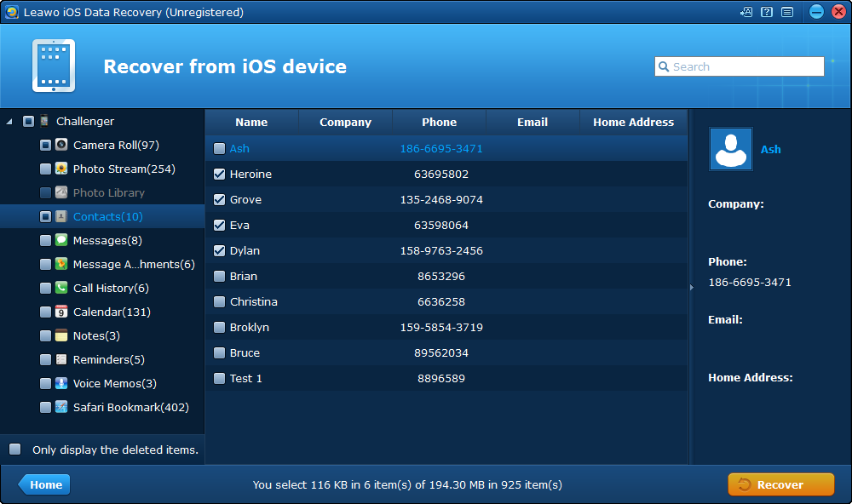
Task: Check the Call History(6) checkbox
Action: coord(46,288)
